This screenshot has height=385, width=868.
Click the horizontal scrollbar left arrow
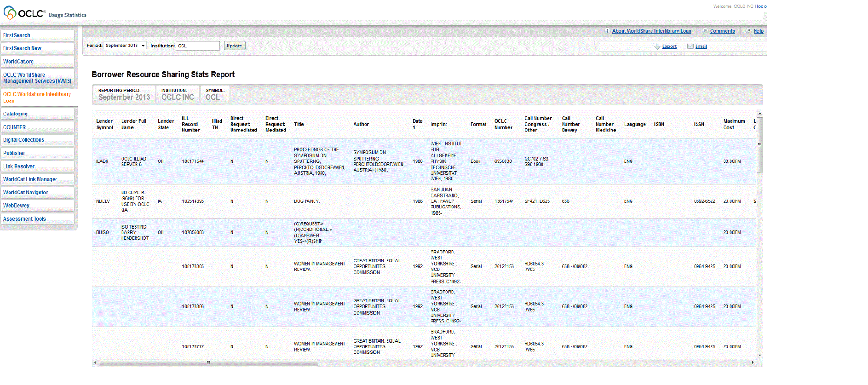point(95,363)
